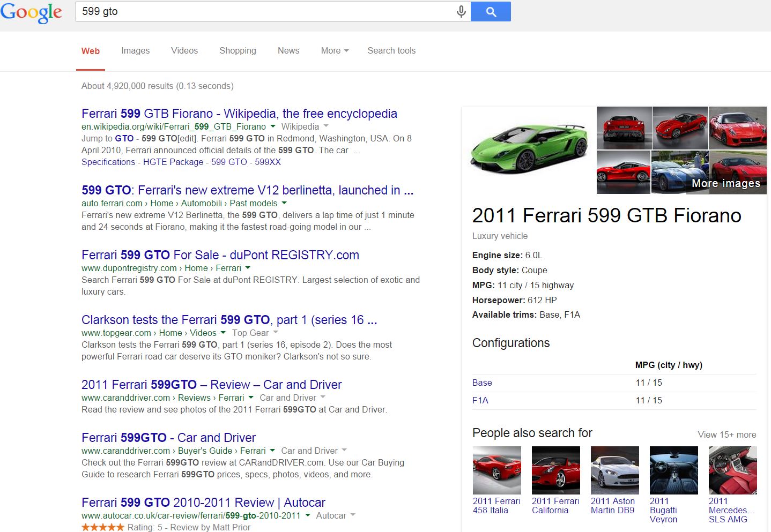
Task: Click 2011 Aston Martin DB9 text link
Action: (613, 506)
